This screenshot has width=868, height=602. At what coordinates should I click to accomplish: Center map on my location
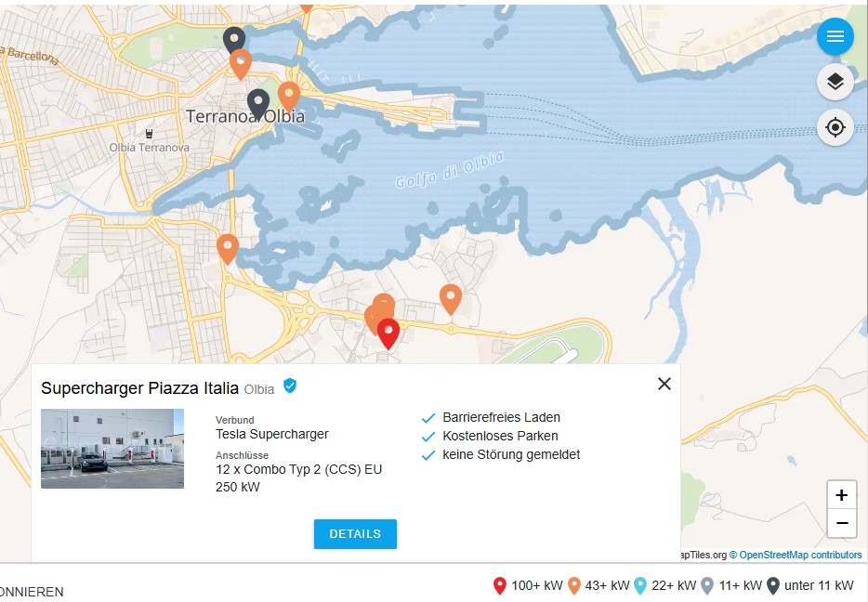pyautogui.click(x=835, y=127)
